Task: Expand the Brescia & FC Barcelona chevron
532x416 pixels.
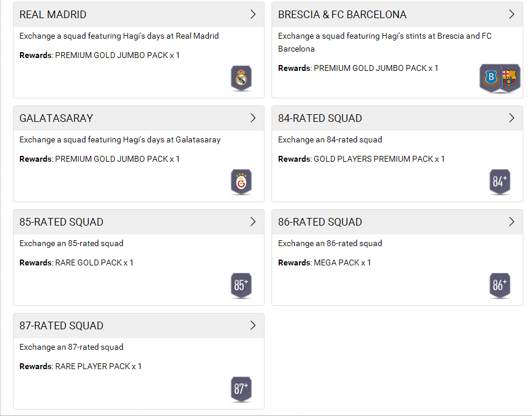Action: pyautogui.click(x=512, y=15)
